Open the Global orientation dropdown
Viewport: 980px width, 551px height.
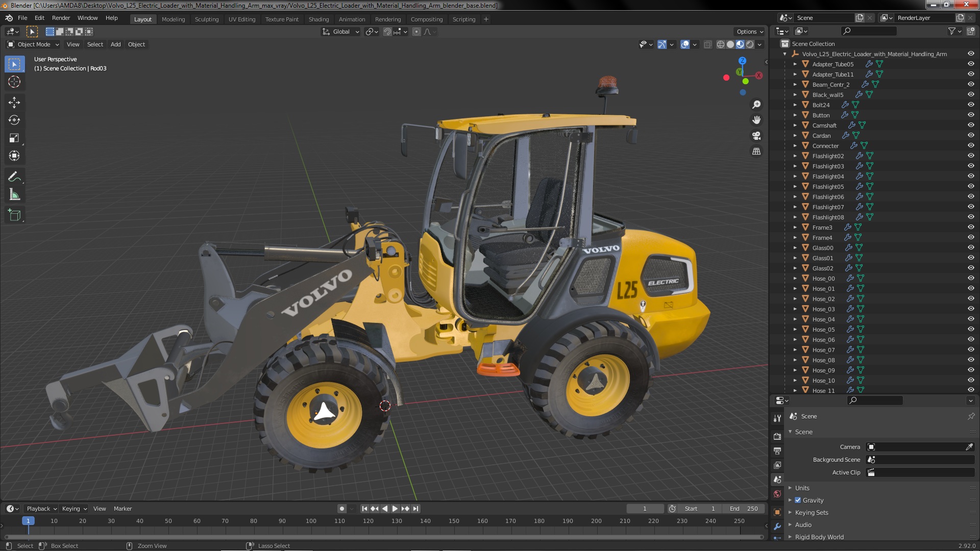(340, 32)
